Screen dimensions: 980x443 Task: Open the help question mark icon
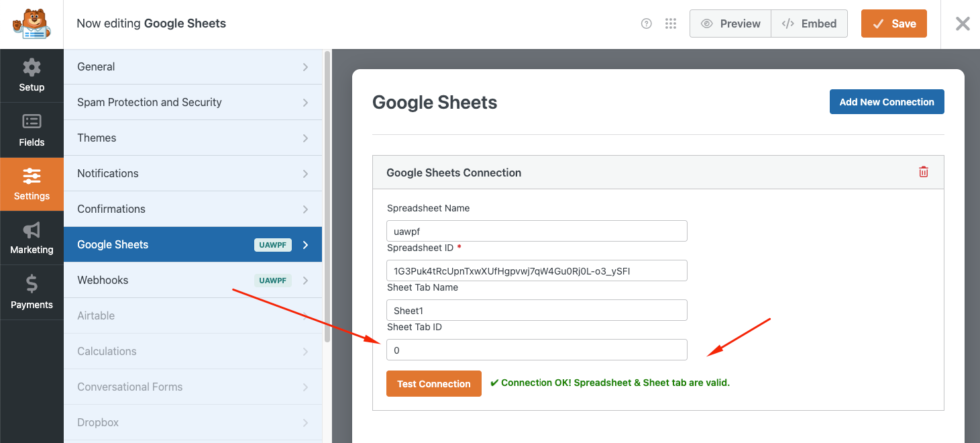tap(647, 23)
